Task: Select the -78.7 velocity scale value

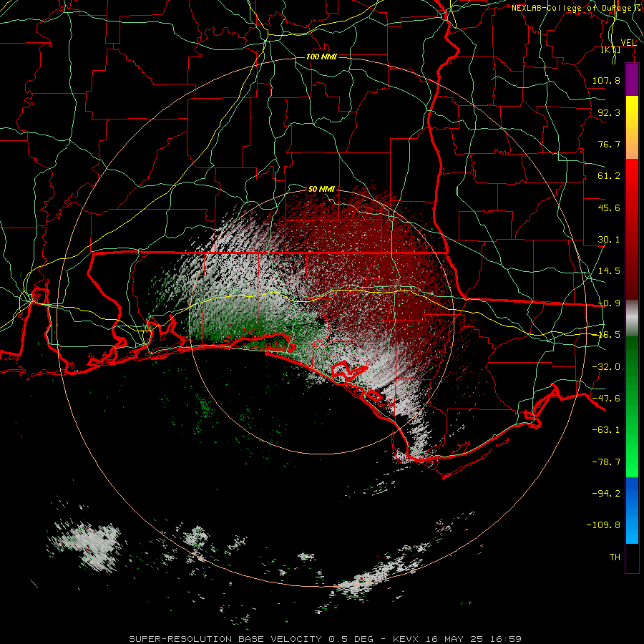Action: click(606, 462)
